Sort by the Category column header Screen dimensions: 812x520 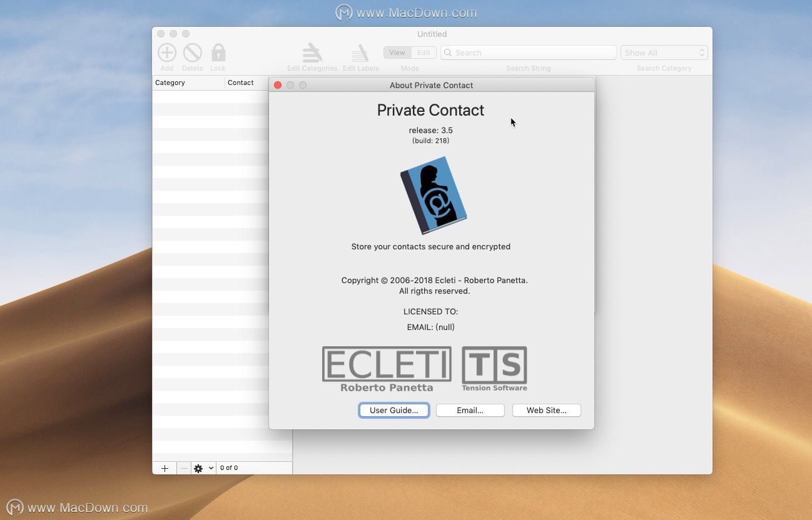(188, 82)
